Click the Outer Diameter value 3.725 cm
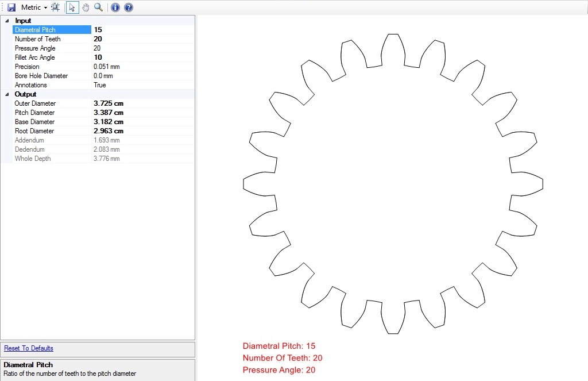Screen dimensions: 588x381 coord(109,103)
